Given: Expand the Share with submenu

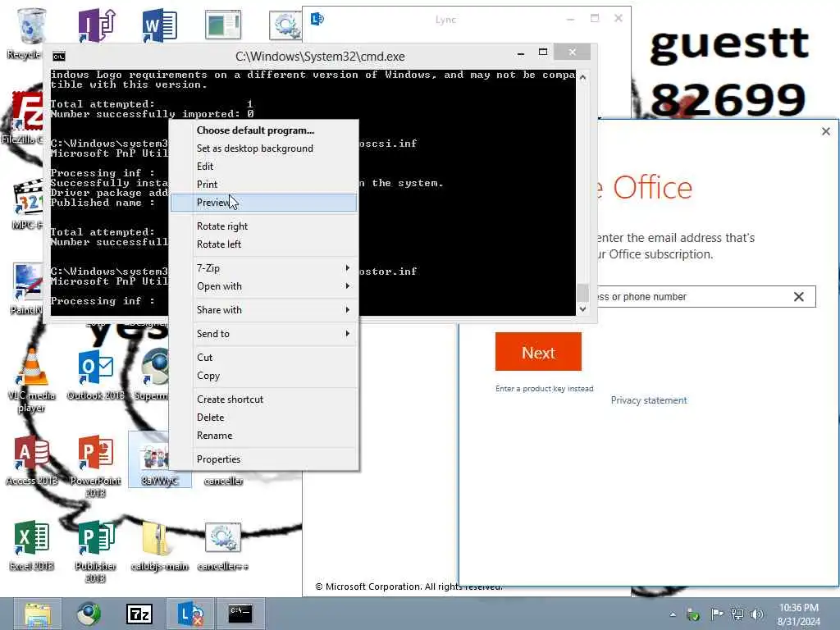Looking at the screenshot, I should point(263,309).
